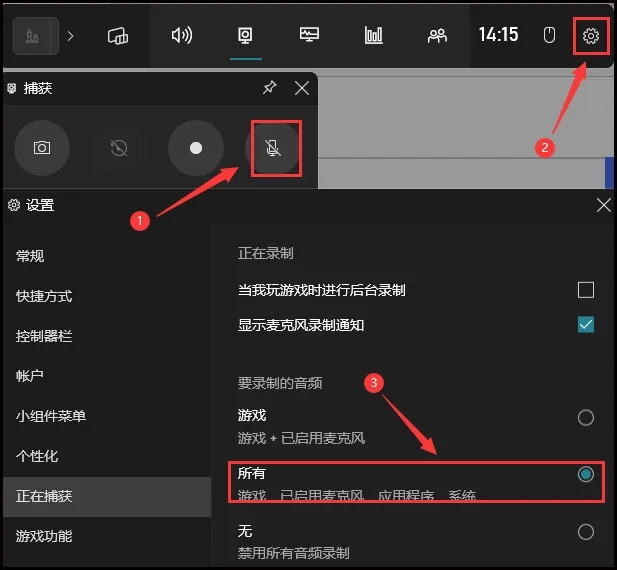The width and height of the screenshot is (617, 570).
Task: Uncheck 显示麦克风录制通知 checkbox
Action: coord(586,325)
